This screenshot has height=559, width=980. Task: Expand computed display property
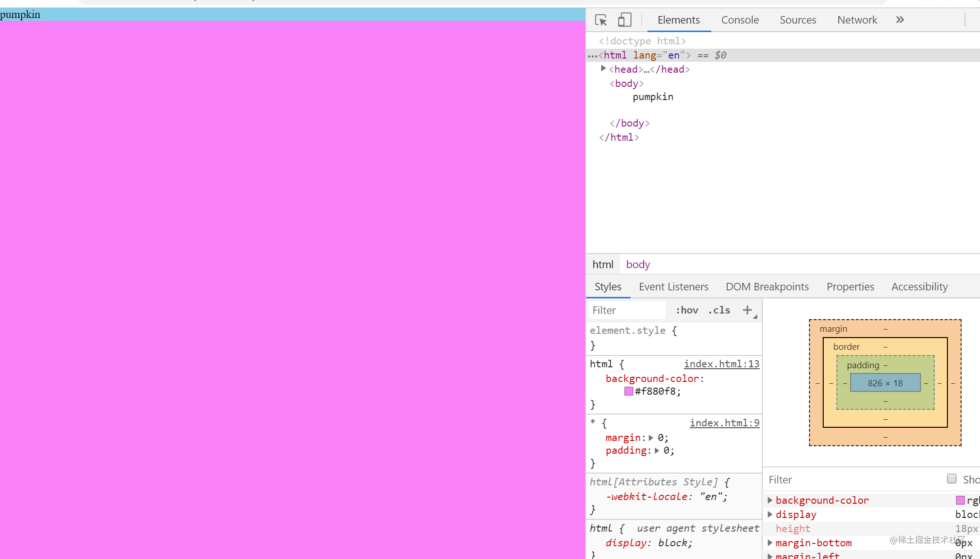(x=770, y=514)
